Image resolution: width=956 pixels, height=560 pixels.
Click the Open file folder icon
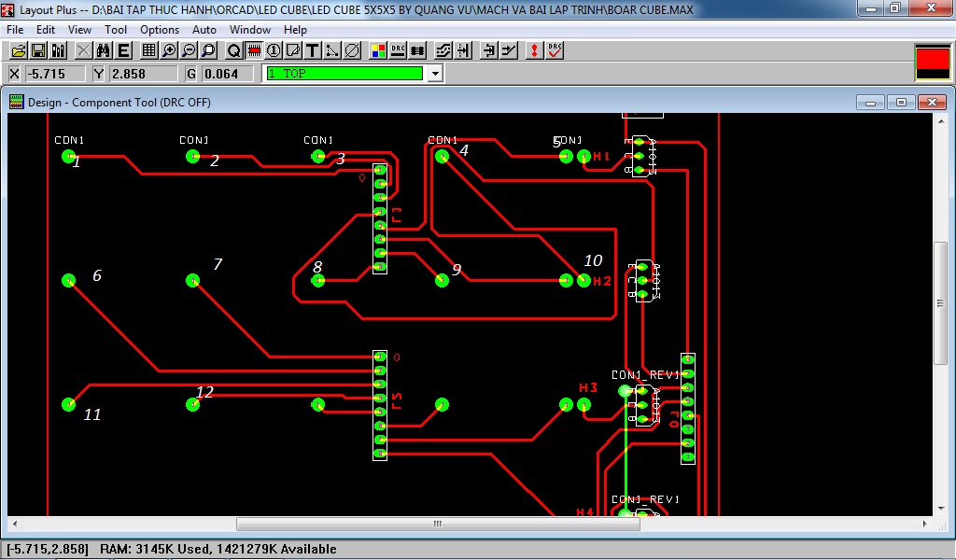point(18,50)
